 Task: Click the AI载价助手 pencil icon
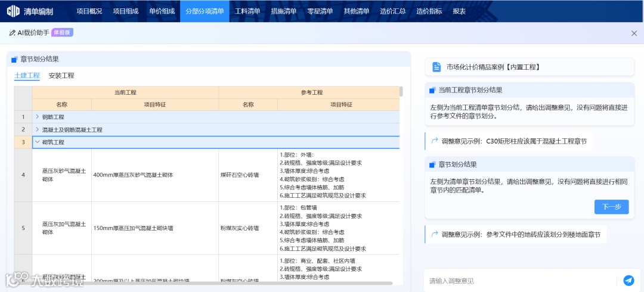(13, 33)
